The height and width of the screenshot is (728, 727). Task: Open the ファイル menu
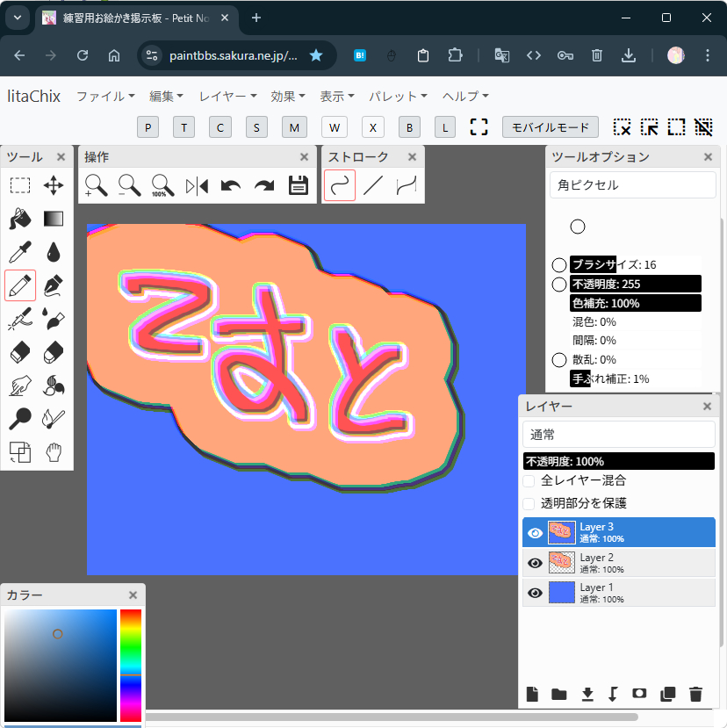105,97
